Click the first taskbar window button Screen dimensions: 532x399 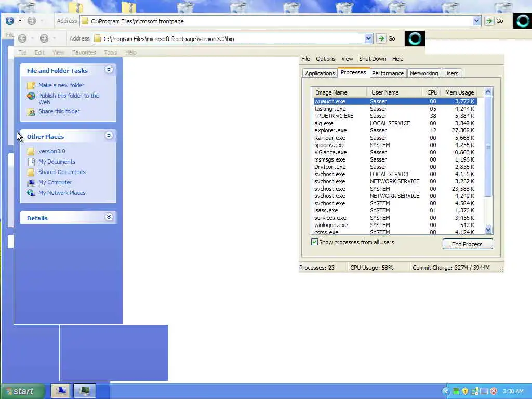point(60,391)
